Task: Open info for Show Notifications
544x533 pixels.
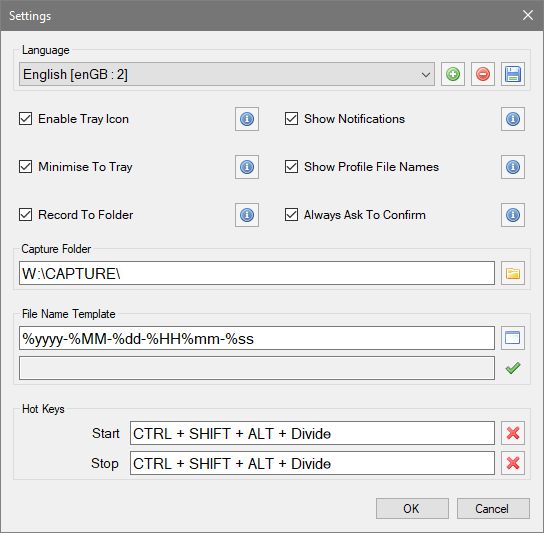Action: pos(513,119)
